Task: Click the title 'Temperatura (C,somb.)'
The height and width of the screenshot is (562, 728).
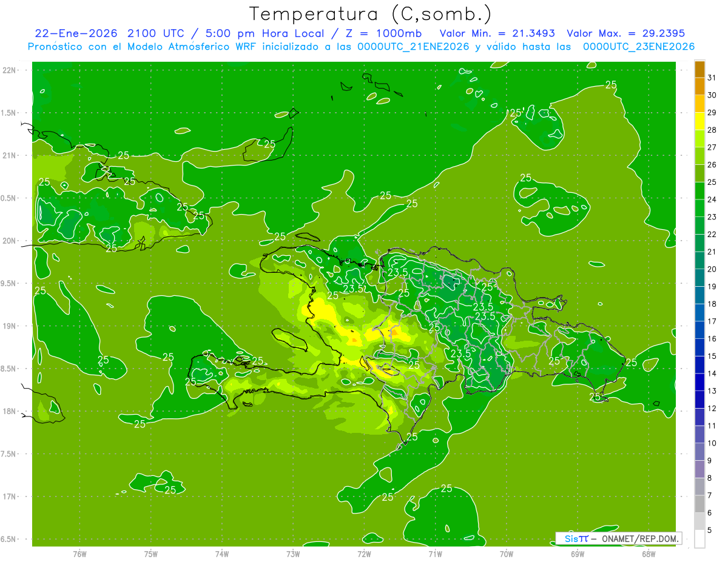Action: pos(370,14)
